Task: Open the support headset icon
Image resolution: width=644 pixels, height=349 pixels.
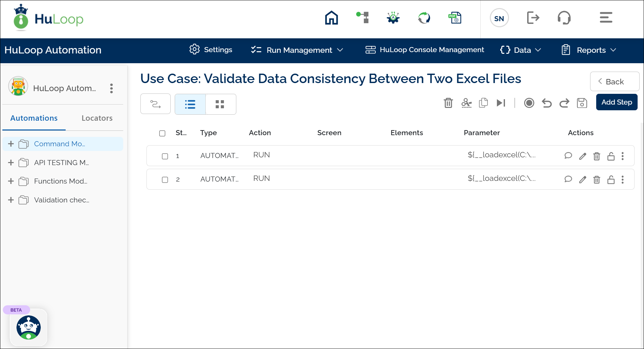Action: click(x=564, y=18)
